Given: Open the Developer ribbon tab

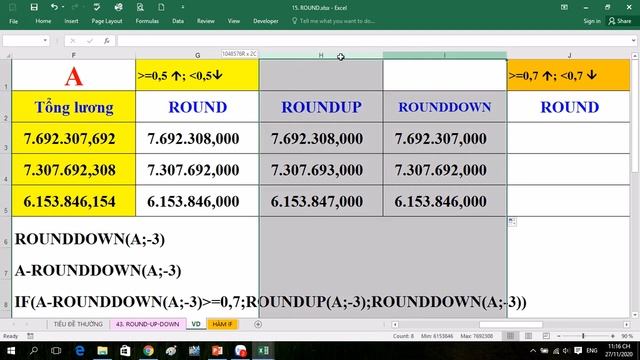Looking at the screenshot, I should (x=266, y=21).
